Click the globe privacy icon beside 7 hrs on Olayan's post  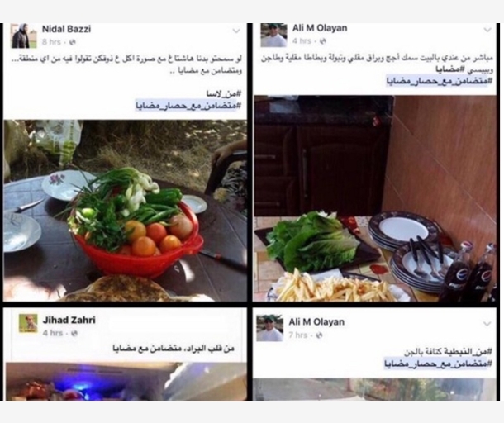pos(319,335)
